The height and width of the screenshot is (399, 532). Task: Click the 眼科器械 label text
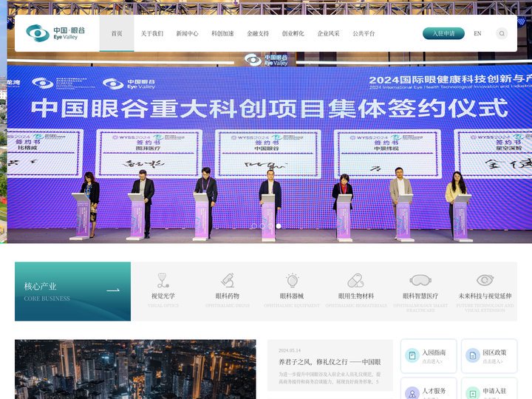click(292, 296)
